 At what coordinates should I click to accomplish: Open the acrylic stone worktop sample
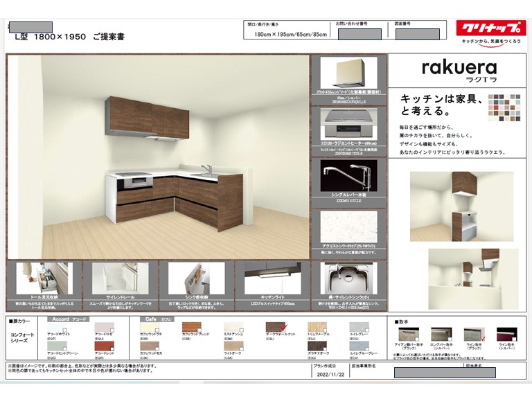(348, 227)
